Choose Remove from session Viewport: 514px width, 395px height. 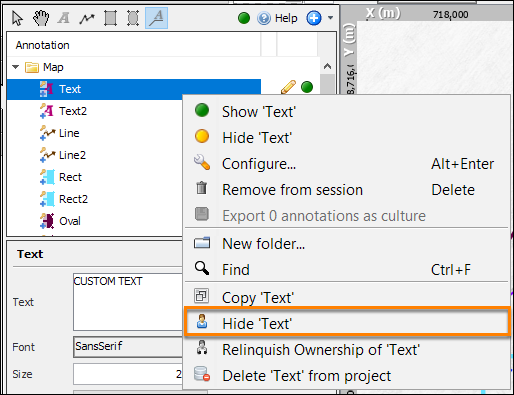(x=347, y=190)
